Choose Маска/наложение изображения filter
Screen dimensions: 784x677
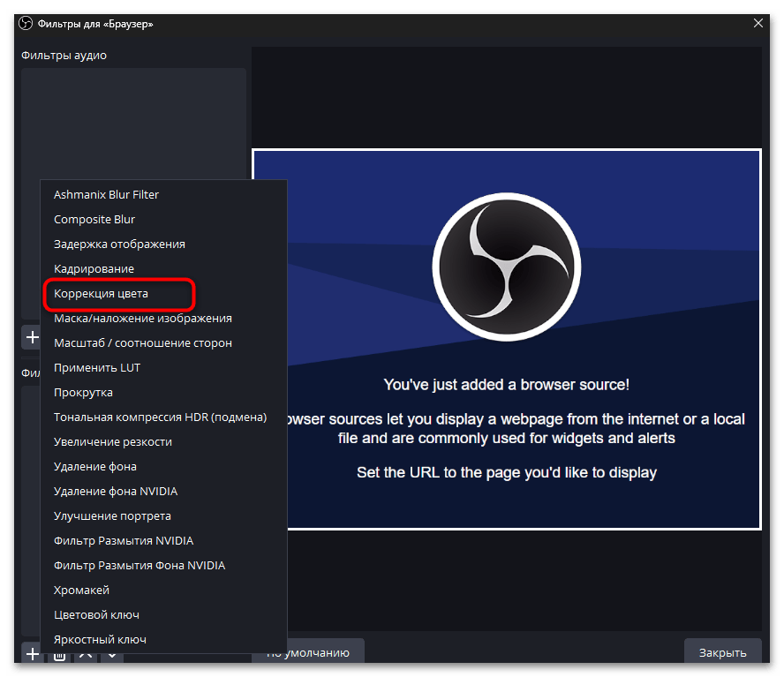click(142, 318)
